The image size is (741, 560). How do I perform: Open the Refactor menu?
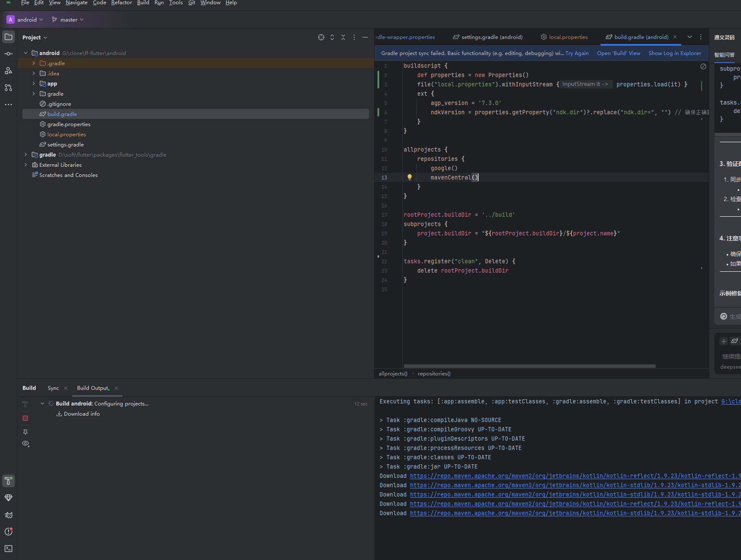coord(121,3)
